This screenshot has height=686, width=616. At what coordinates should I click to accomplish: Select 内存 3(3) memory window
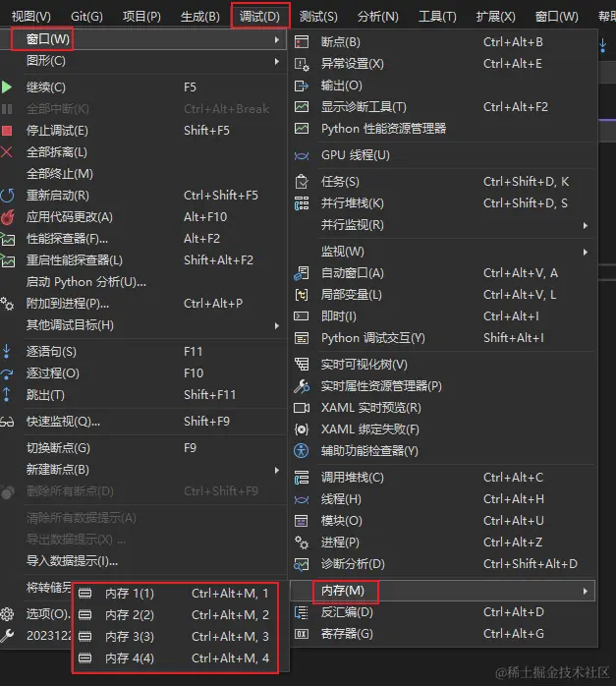175,636
